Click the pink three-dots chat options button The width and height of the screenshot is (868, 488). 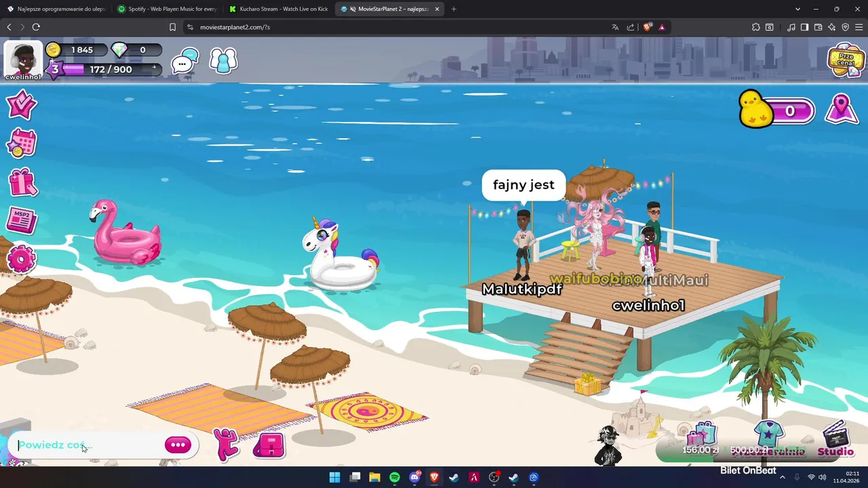tap(178, 445)
